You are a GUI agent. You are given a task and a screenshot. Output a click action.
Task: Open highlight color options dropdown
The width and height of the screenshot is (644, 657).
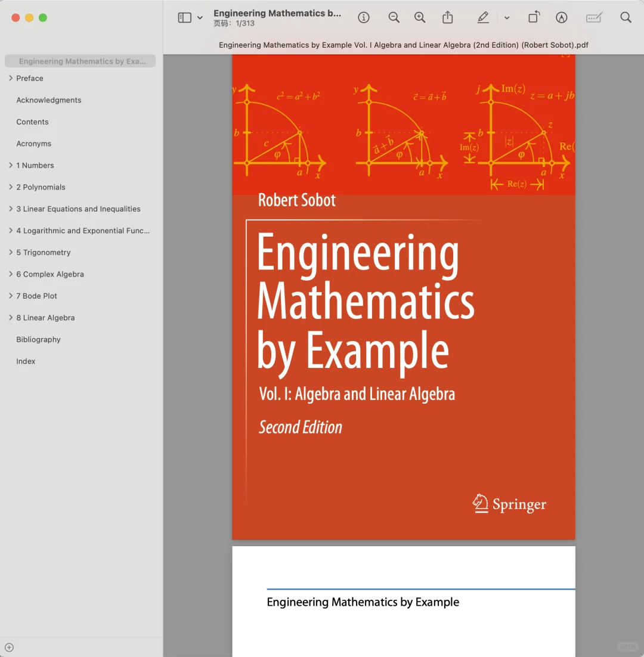[507, 18]
